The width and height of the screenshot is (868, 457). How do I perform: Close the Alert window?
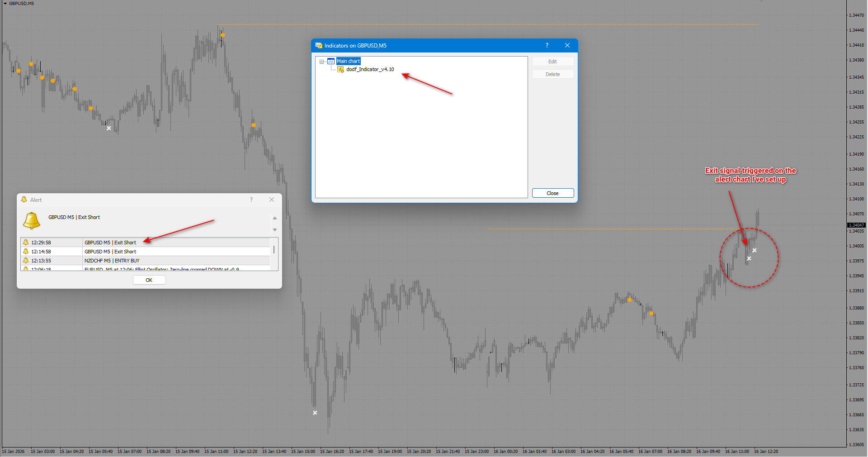pyautogui.click(x=272, y=200)
